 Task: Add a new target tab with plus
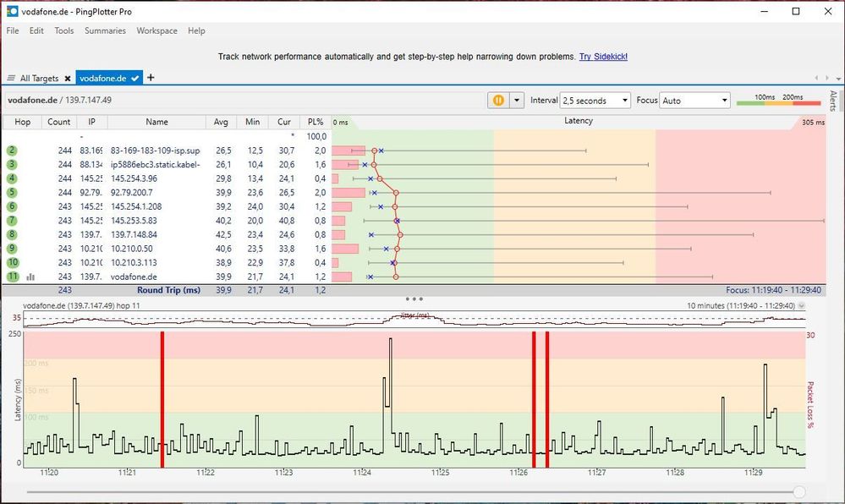pos(151,78)
